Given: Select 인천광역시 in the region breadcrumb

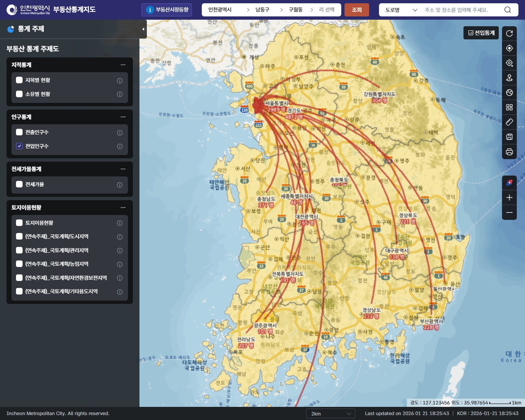Looking at the screenshot, I should [x=220, y=10].
